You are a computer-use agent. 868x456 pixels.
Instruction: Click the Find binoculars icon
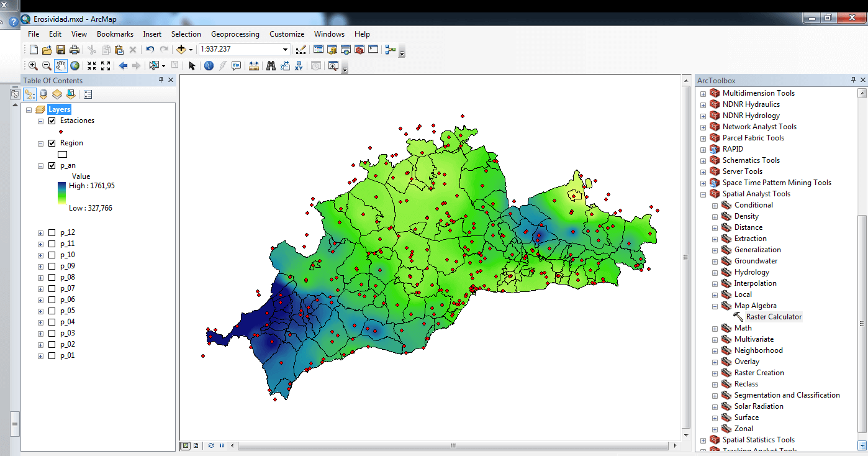(271, 66)
